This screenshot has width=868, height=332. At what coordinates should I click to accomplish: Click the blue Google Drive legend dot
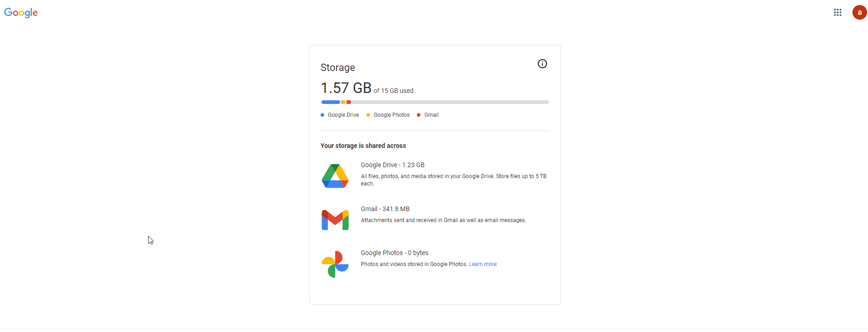pyautogui.click(x=322, y=115)
